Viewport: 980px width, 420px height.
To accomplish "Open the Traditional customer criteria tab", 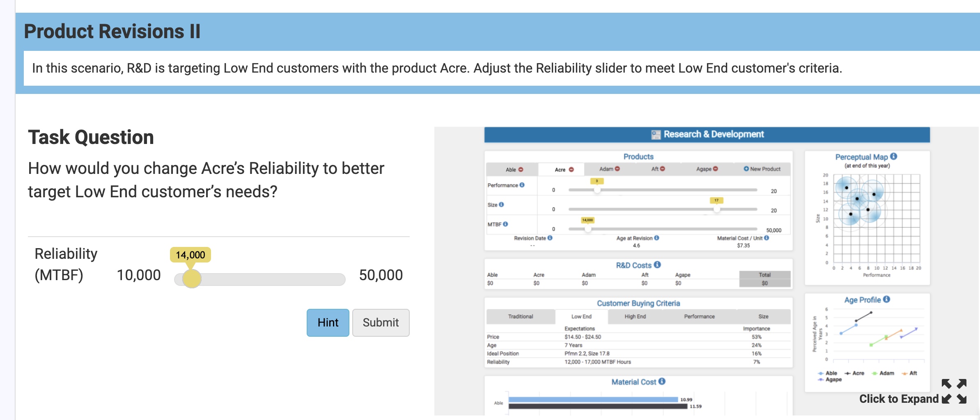I will 520,317.
